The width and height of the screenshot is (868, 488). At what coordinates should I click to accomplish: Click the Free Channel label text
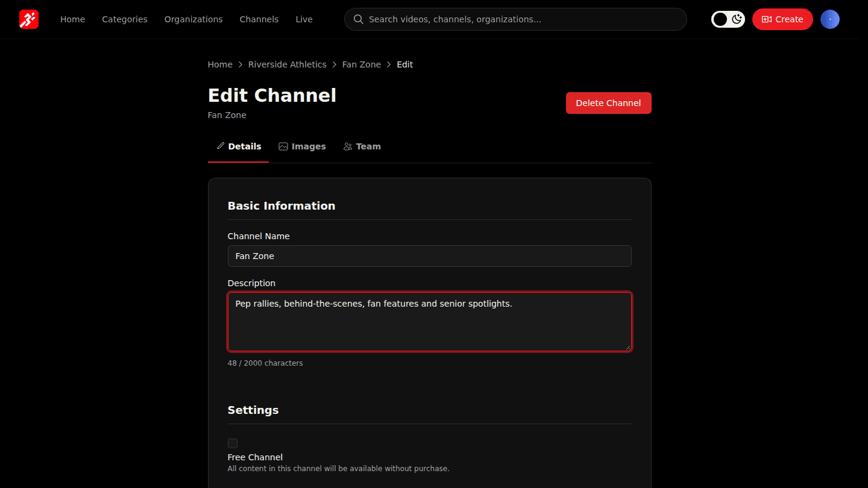[255, 457]
